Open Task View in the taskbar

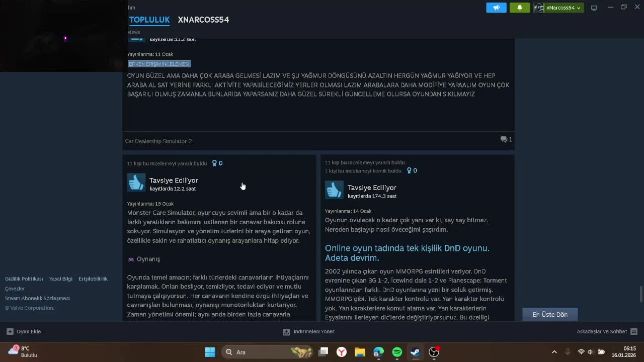coord(324,352)
